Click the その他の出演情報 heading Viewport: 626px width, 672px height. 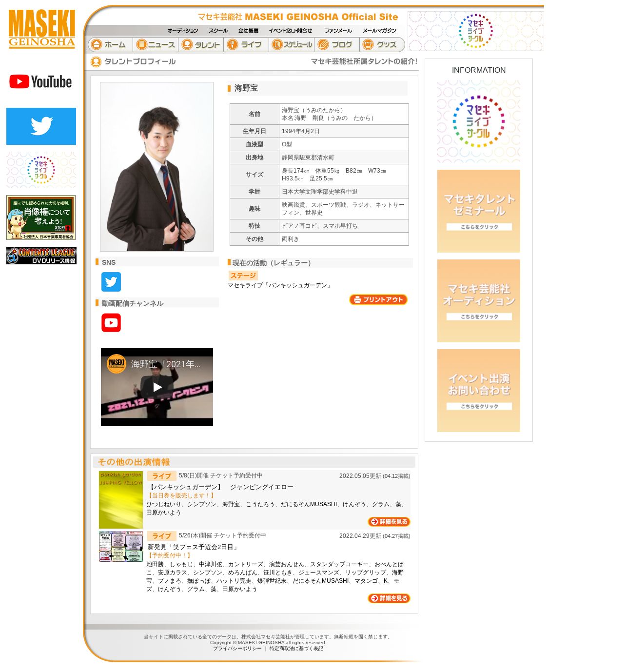point(134,462)
